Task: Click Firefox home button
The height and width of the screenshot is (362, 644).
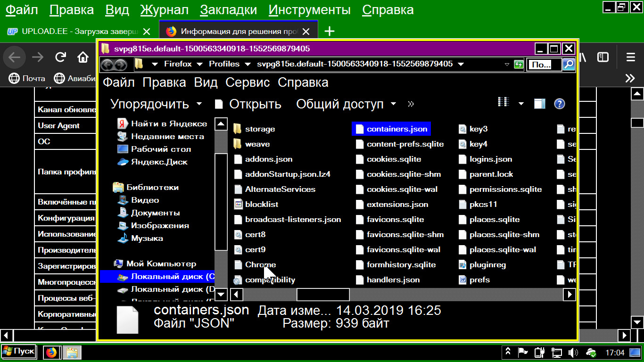Action: pos(83,58)
